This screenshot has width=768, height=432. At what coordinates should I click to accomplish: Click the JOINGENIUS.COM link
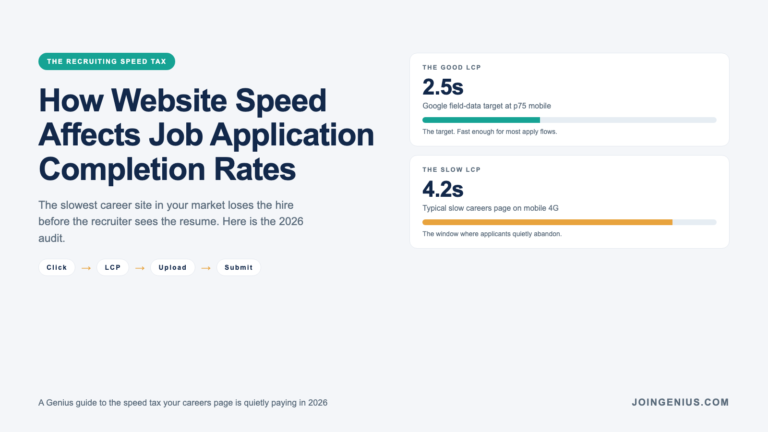680,402
